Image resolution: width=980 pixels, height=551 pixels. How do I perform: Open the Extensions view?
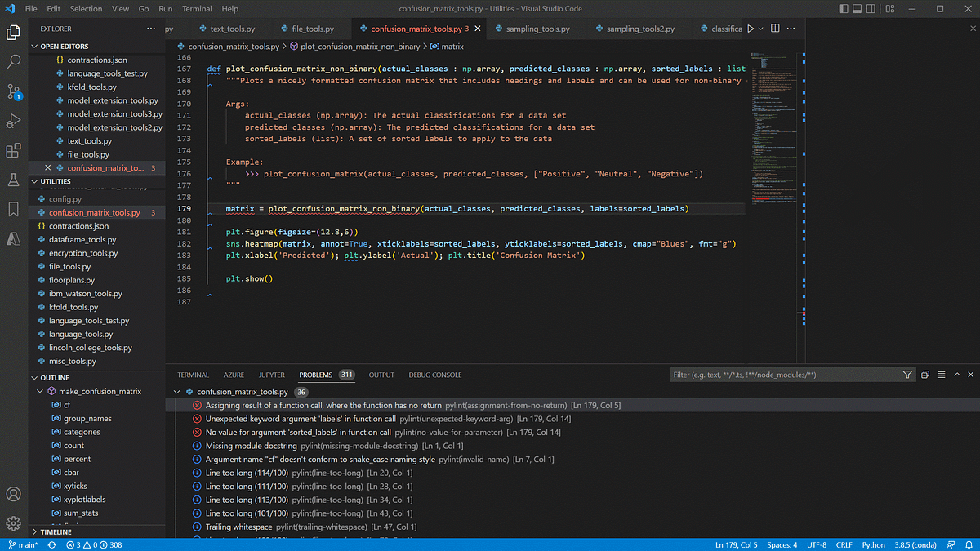coord(13,151)
